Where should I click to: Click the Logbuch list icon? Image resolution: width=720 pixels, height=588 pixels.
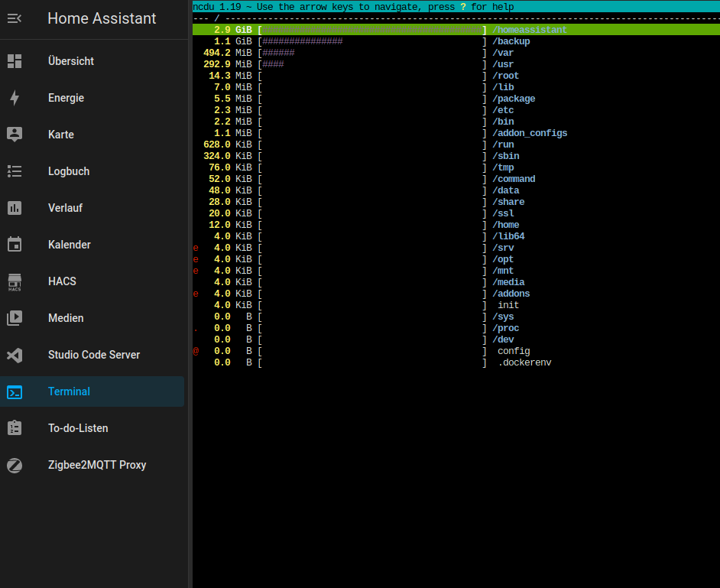click(15, 171)
